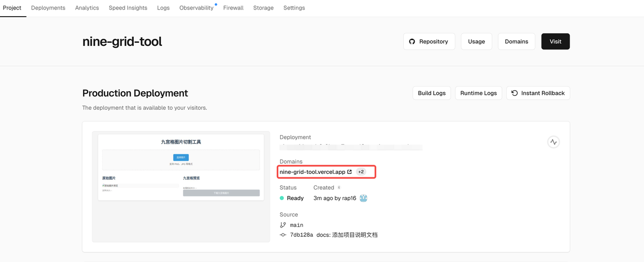Click the rollback arrow icon
Image resolution: width=644 pixels, height=262 pixels.
coord(515,93)
